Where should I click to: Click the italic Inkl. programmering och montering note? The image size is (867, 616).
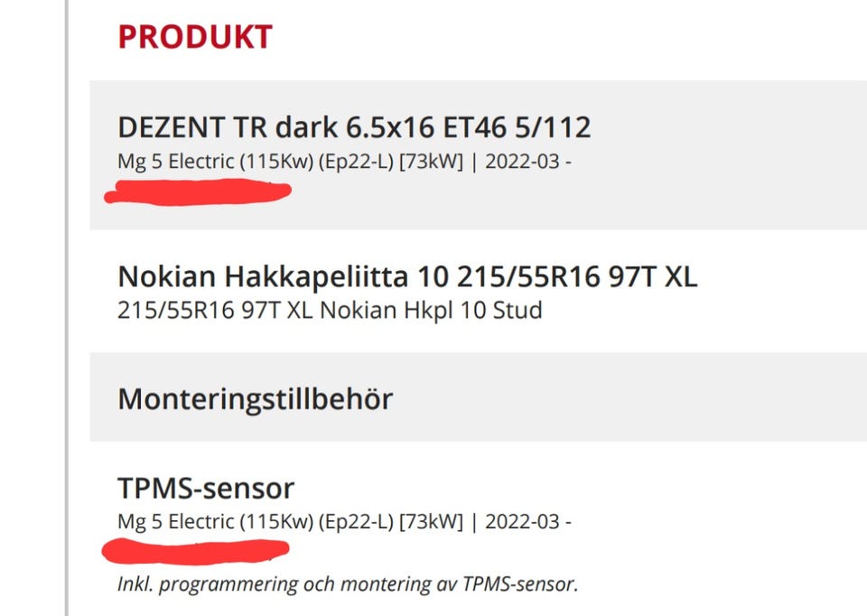point(348,584)
